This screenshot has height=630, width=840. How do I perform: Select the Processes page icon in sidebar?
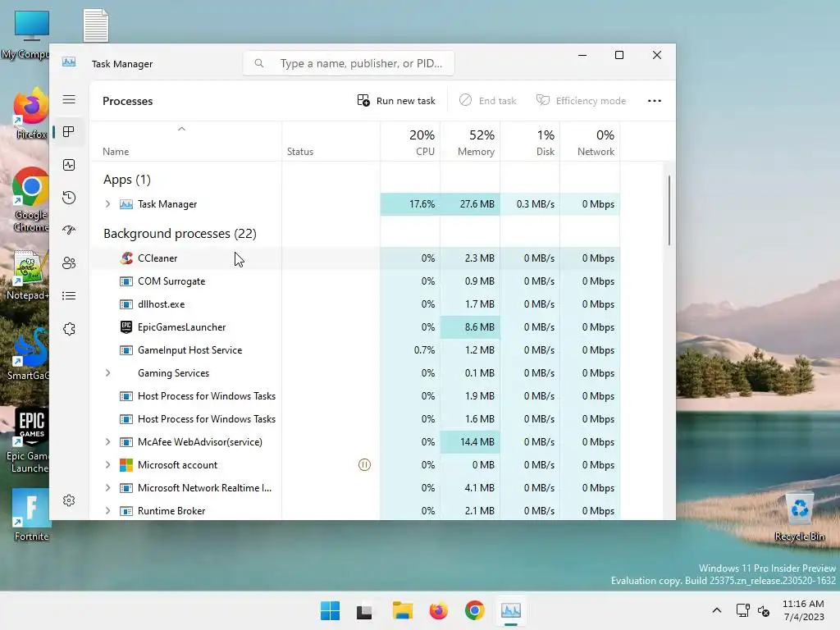[69, 132]
